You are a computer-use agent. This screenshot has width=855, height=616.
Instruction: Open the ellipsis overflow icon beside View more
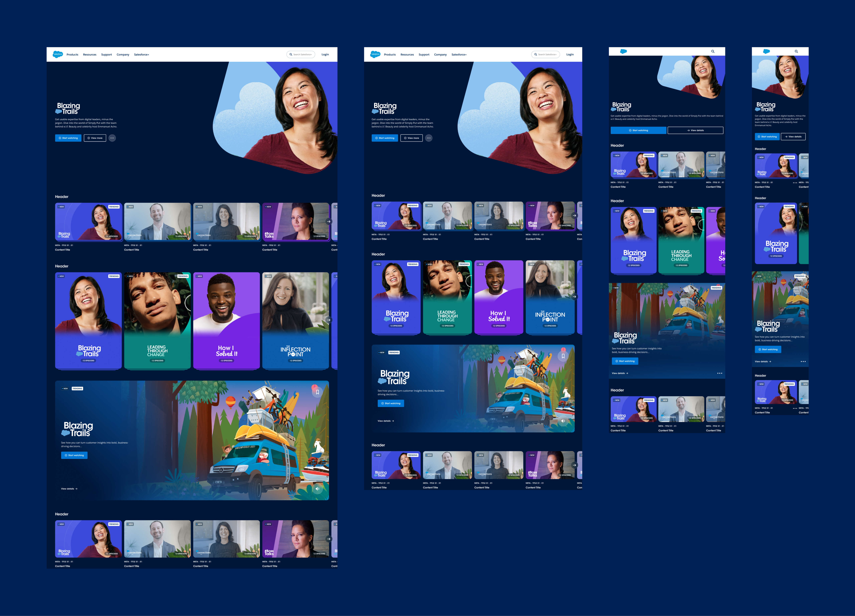(112, 138)
